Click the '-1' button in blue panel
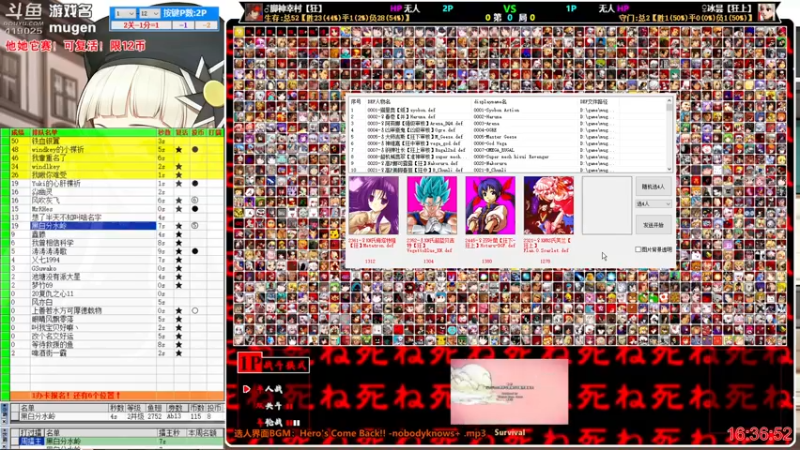Viewport: 800px width, 450px height. pyautogui.click(x=184, y=25)
